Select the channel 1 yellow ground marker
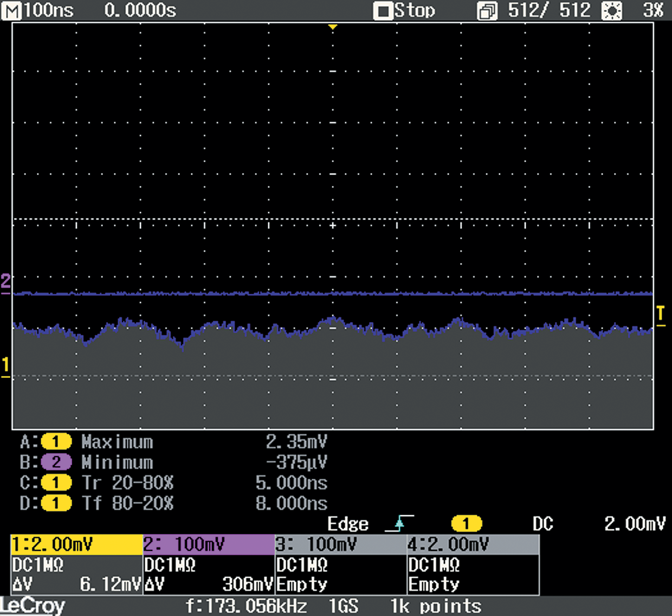This screenshot has width=672, height=616. point(5,366)
